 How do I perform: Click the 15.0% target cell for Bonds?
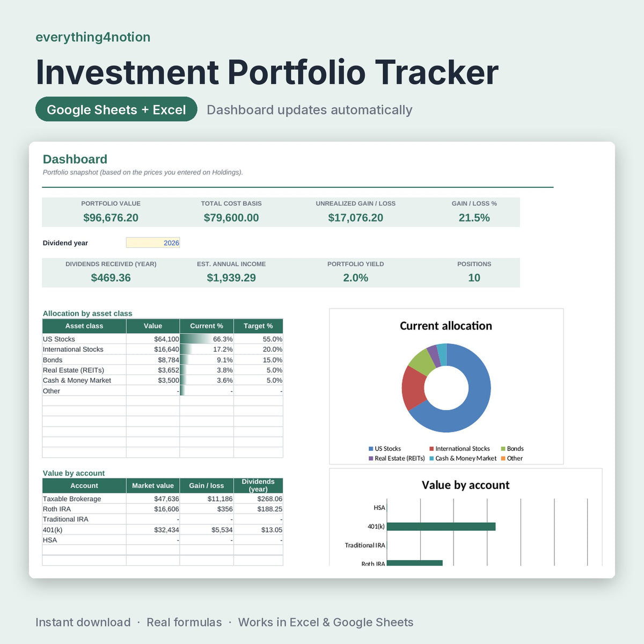pos(258,360)
